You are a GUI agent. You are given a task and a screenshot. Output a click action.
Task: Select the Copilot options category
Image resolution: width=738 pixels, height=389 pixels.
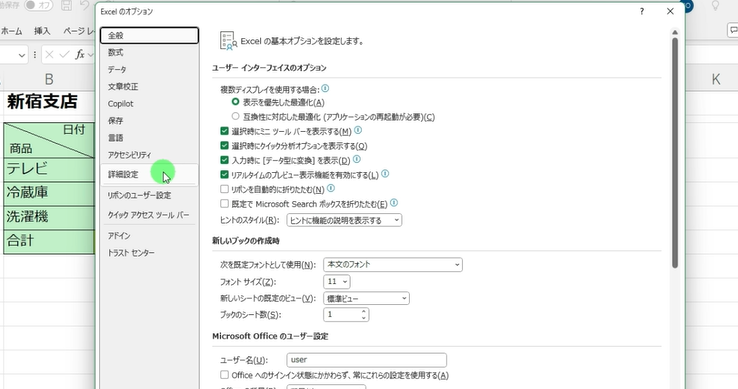149,104
